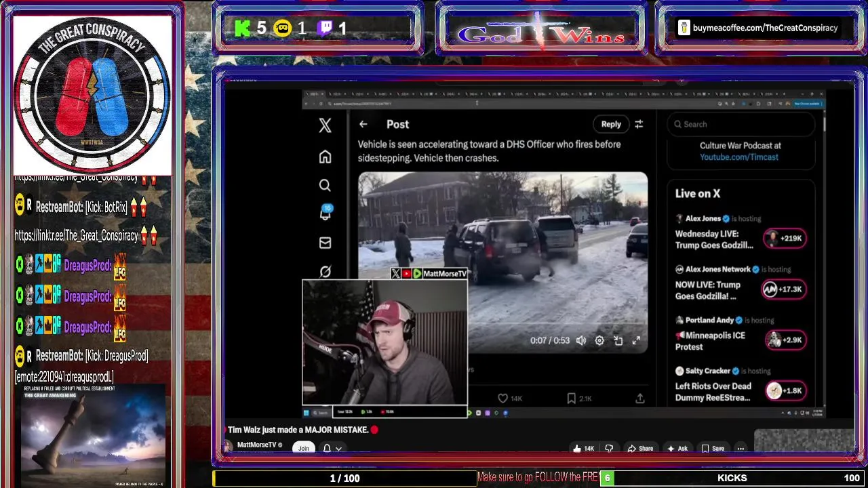Click the +17.3K listeners badge
This screenshot has width=868, height=488.
783,289
